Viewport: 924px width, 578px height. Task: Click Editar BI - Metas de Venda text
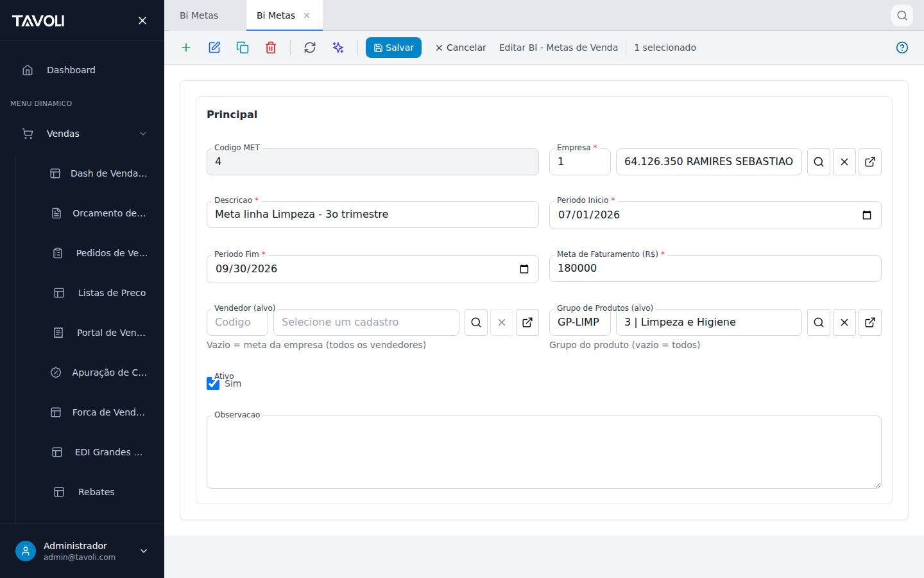click(x=558, y=48)
